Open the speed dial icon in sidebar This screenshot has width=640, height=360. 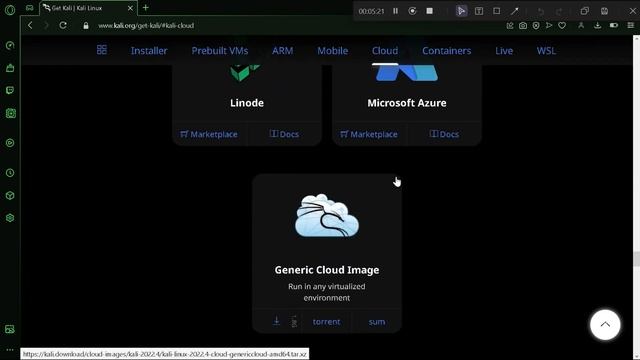(x=10, y=45)
